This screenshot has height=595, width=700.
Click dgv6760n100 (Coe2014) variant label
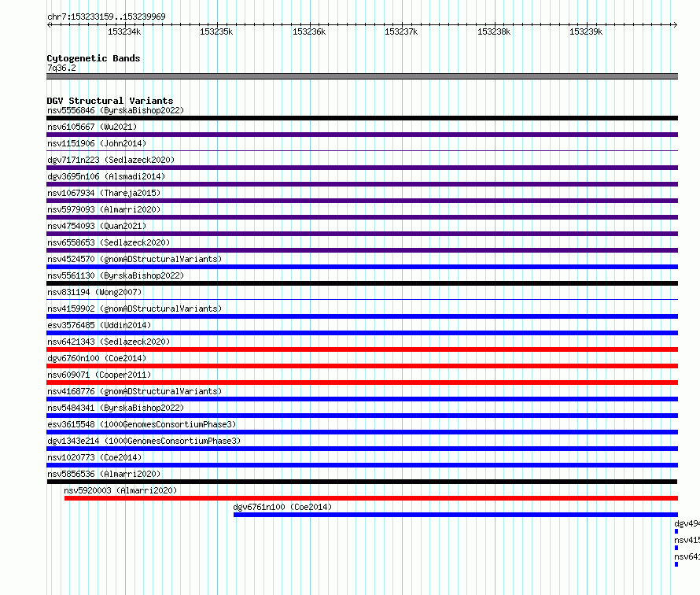[97, 358]
